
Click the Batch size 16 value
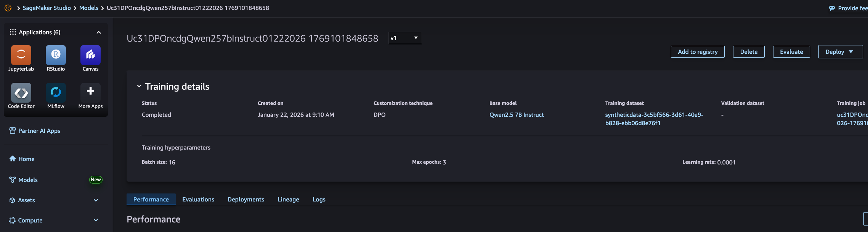(172, 163)
